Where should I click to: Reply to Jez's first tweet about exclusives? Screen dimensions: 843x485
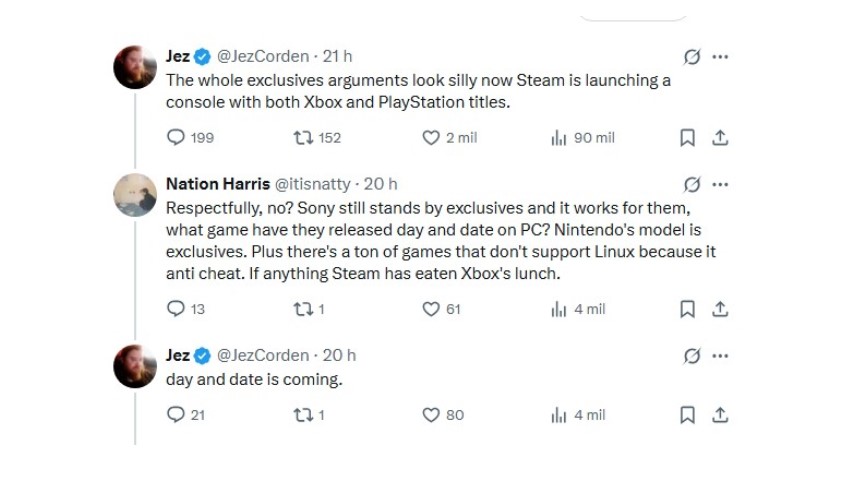click(175, 138)
